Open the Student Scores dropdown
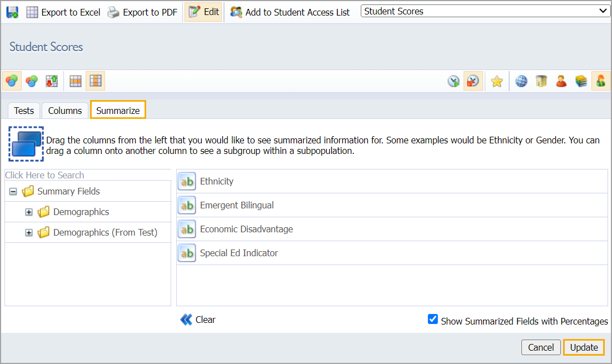The width and height of the screenshot is (612, 364). [485, 11]
